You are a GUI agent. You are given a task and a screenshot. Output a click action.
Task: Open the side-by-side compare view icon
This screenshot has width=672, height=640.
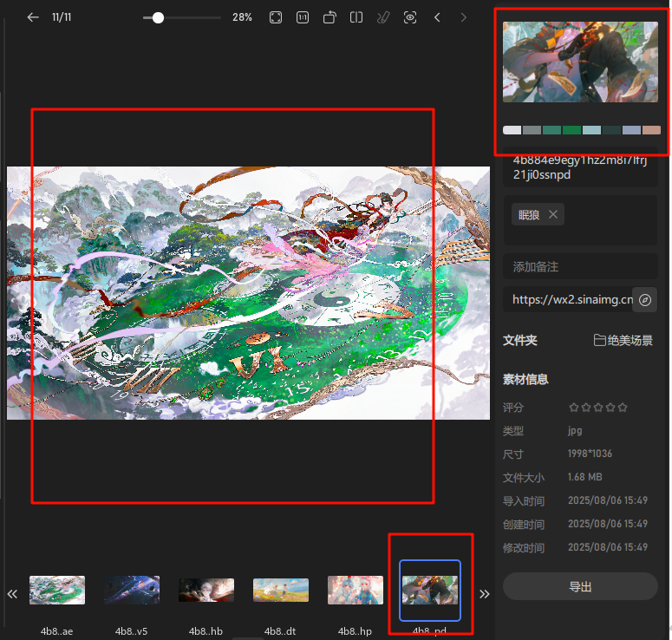356,17
